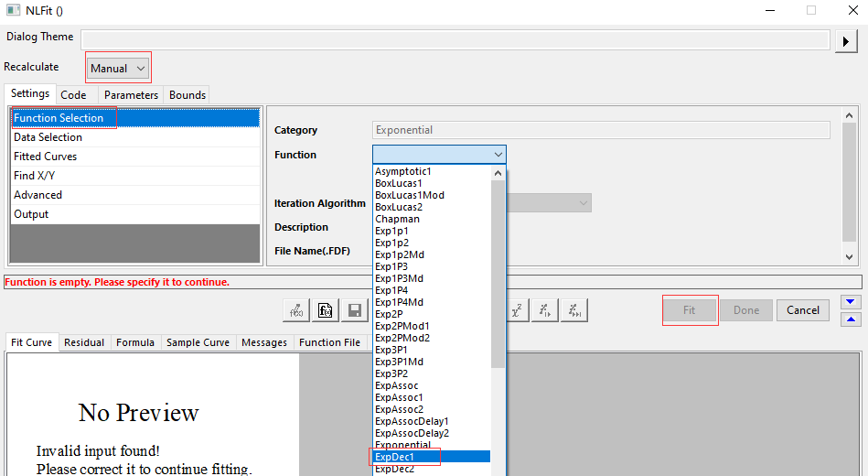Open the Iteration Algorithm dropdown arrow

[583, 203]
